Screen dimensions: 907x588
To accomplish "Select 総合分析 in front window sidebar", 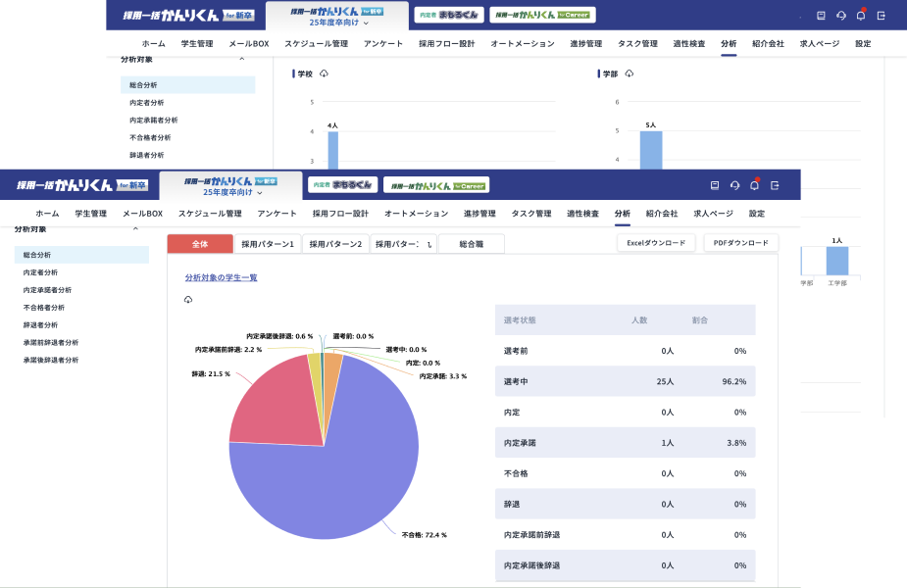I will pos(81,255).
